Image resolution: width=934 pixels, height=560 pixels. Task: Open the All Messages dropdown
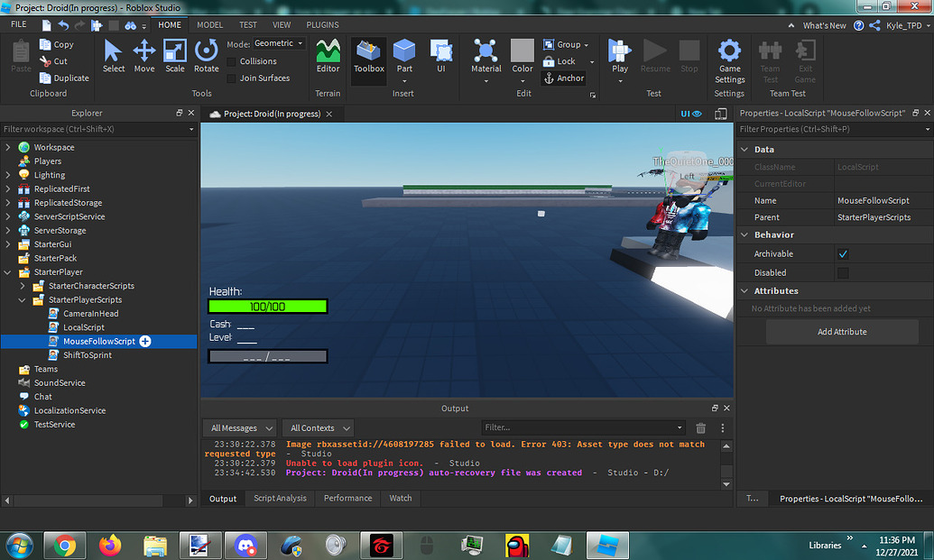point(241,427)
